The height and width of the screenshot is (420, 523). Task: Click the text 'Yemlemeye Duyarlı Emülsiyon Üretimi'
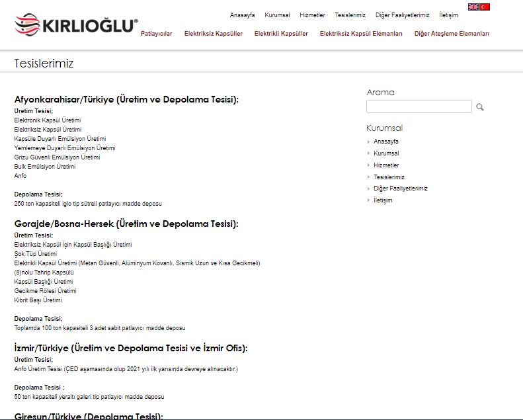[x=65, y=147]
